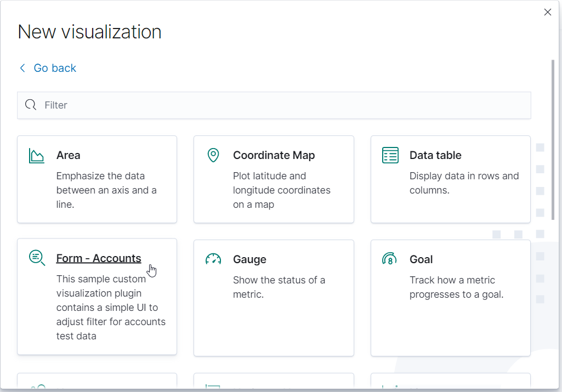The height and width of the screenshot is (392, 562).
Task: Click the vertical scrollbar of the dialog
Action: pos(552,140)
